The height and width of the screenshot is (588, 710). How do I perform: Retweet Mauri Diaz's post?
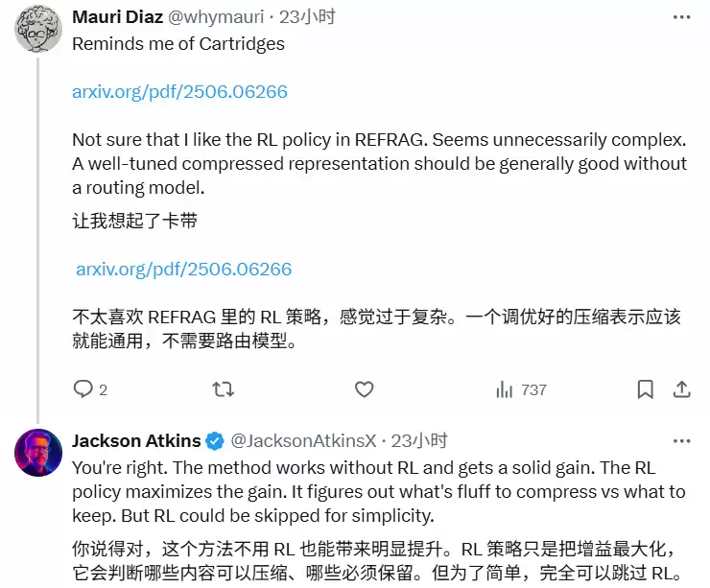(x=222, y=389)
